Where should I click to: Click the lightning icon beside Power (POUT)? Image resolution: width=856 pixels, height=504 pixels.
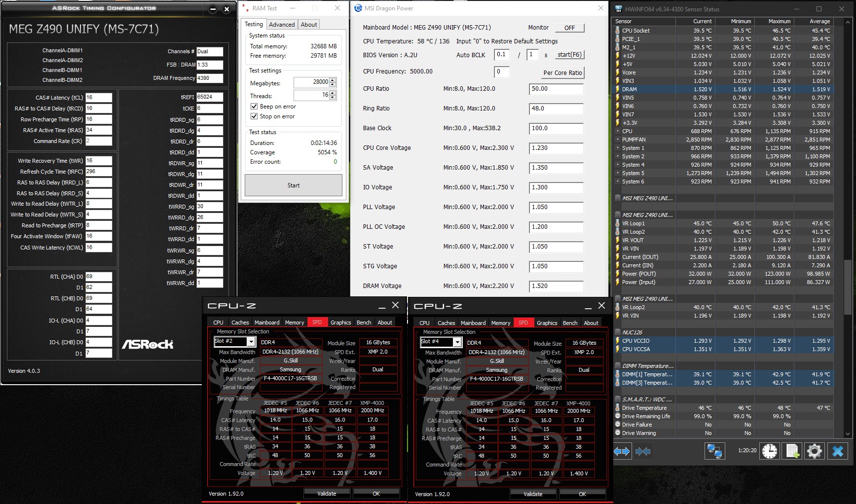click(x=618, y=274)
